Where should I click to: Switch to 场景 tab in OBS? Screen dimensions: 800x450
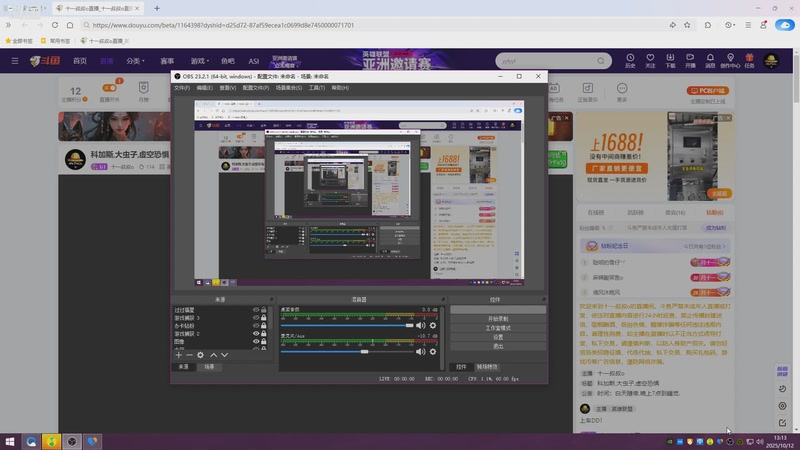click(209, 367)
